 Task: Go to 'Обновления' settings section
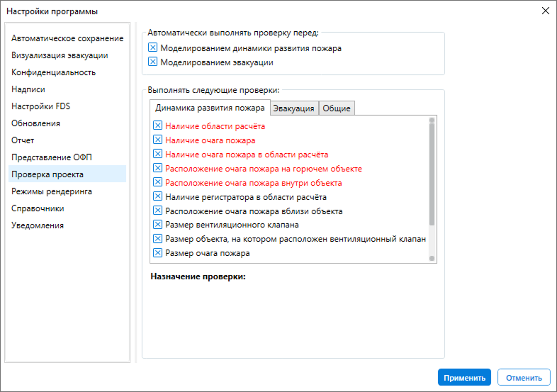click(67, 123)
